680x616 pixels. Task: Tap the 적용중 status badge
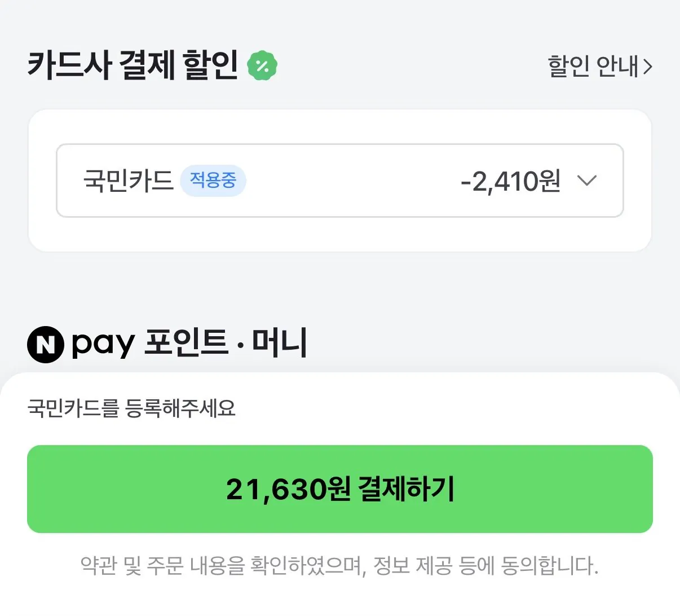[213, 181]
